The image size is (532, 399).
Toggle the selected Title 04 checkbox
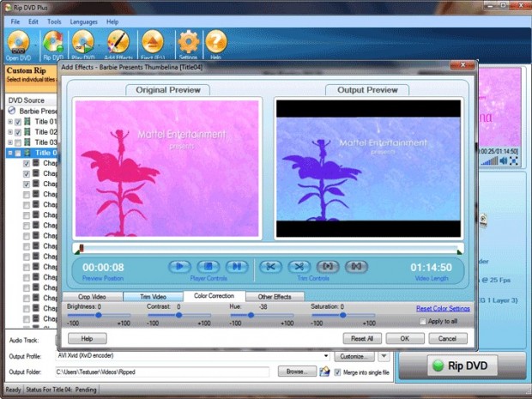coord(18,153)
